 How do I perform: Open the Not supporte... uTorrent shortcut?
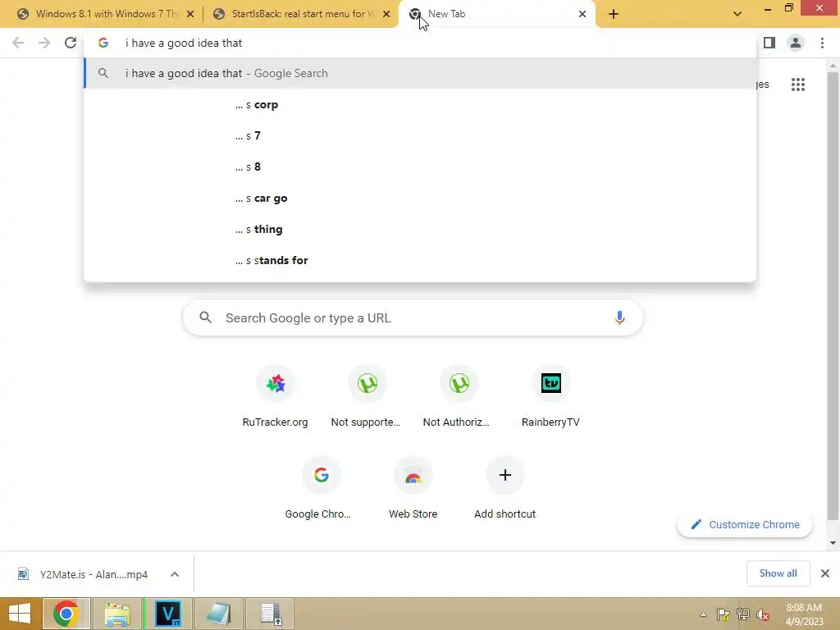click(x=367, y=396)
